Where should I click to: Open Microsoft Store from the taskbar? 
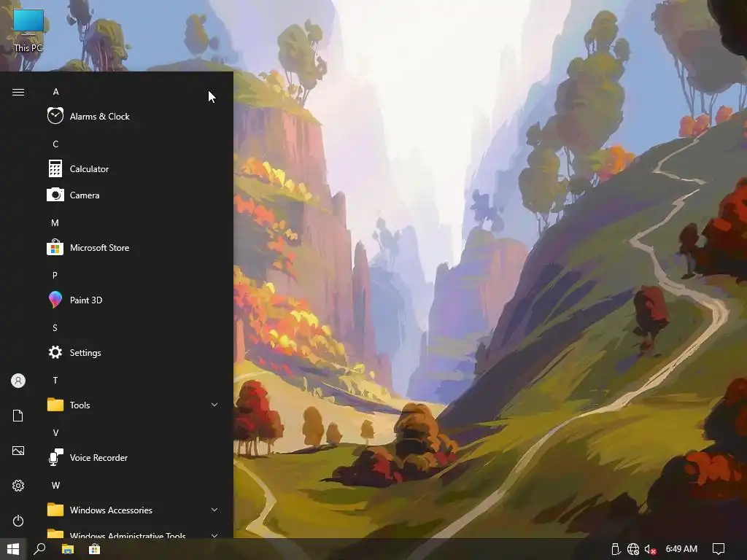click(x=94, y=549)
